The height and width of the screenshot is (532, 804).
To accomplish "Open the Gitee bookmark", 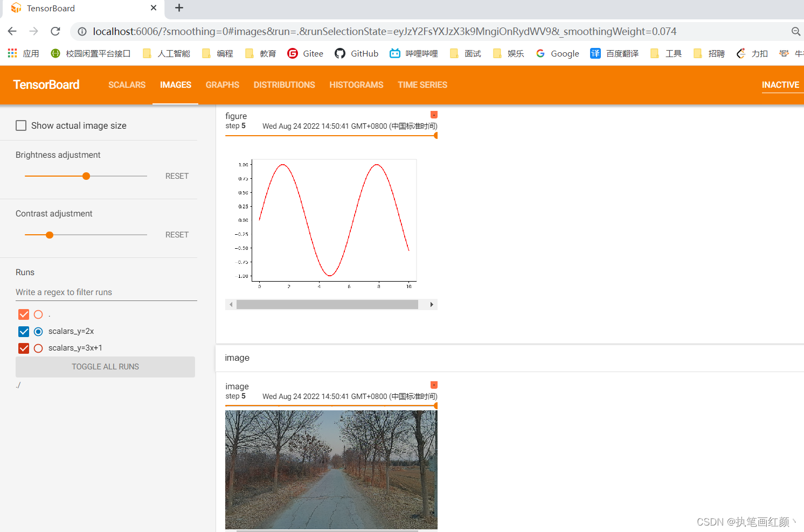I will (x=306, y=53).
